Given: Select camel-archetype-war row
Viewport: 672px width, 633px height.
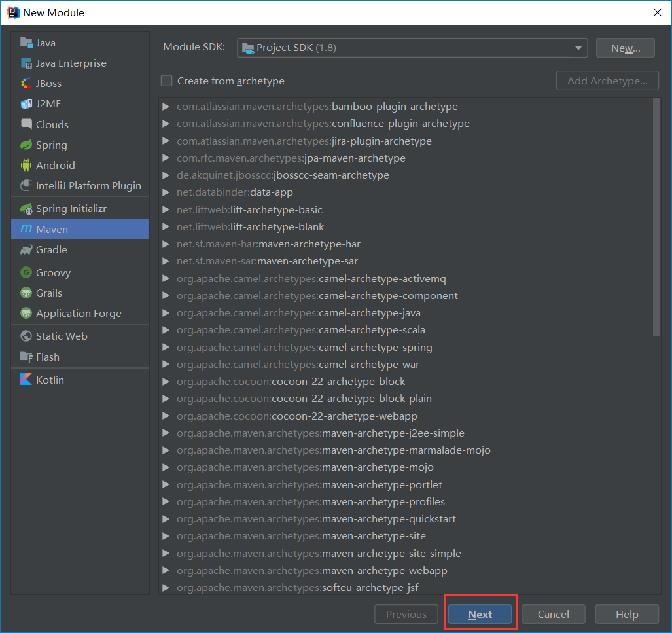Looking at the screenshot, I should 405,365.
